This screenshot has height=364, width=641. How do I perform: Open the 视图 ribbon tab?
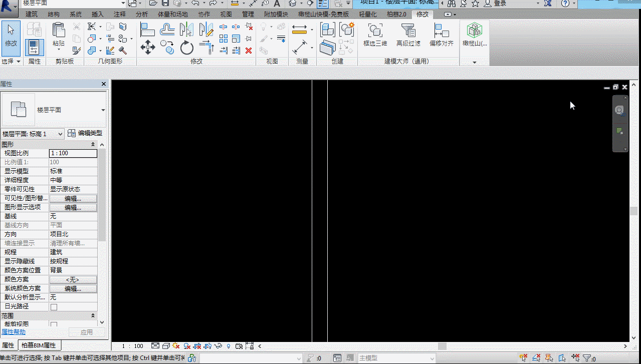click(x=226, y=15)
